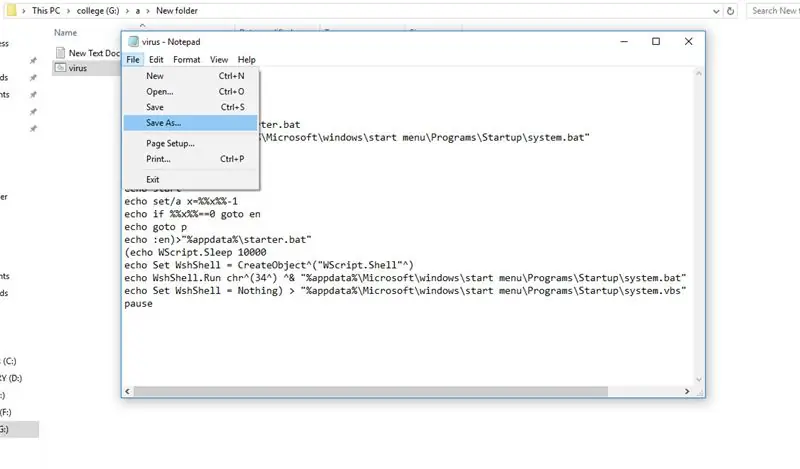
Task: Click college (G:) in the address path
Action: 98,11
